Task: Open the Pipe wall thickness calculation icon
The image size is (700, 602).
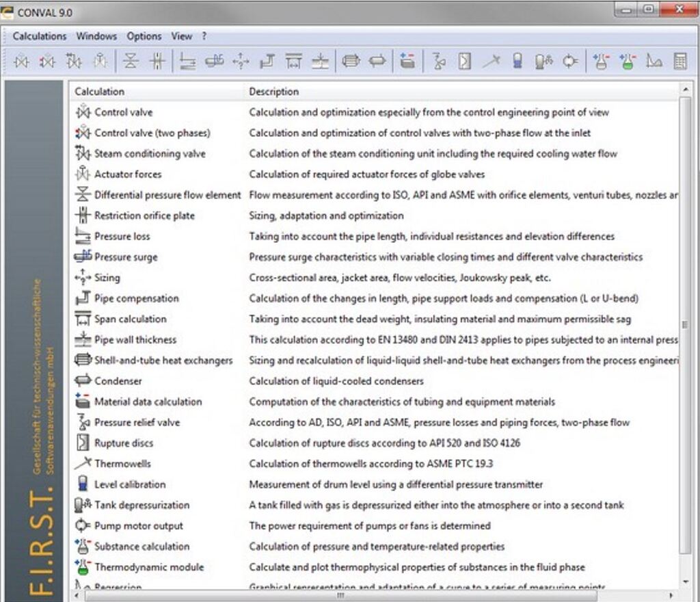Action: (321, 62)
